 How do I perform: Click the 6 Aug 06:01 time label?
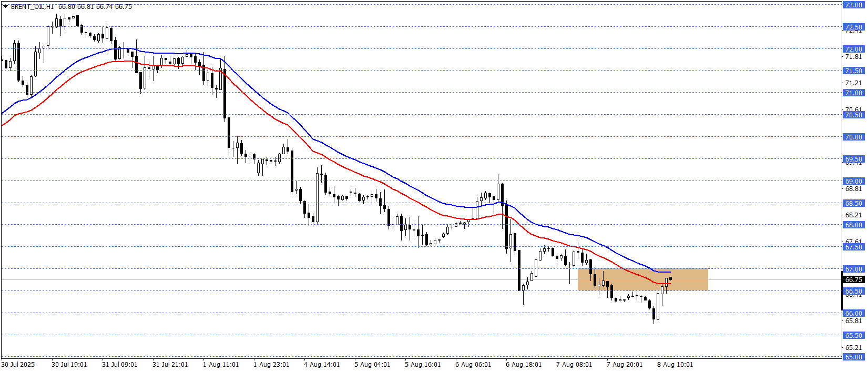pos(473,364)
